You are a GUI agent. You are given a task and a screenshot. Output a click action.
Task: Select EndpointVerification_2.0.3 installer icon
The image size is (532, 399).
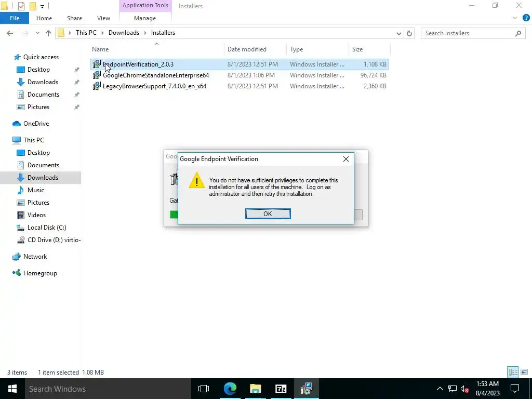pos(97,64)
